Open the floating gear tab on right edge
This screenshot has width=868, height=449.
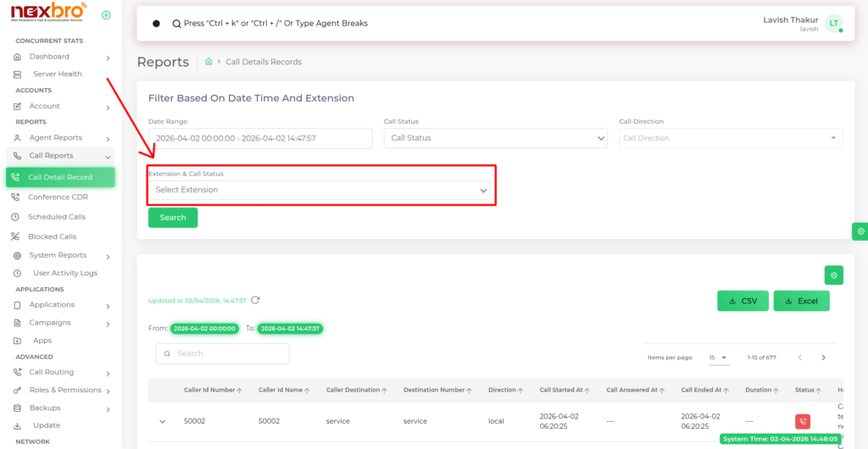click(x=860, y=231)
